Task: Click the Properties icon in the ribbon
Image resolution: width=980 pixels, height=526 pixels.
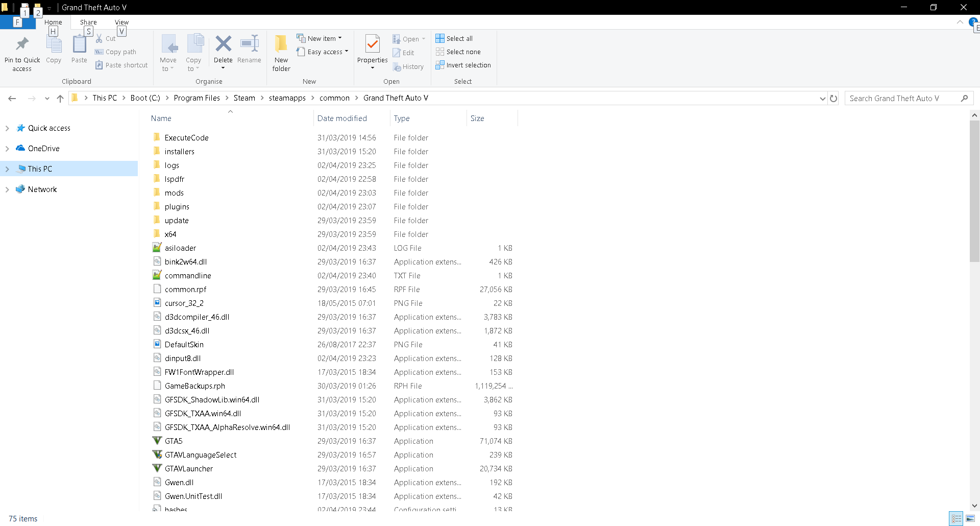Action: [x=373, y=45]
